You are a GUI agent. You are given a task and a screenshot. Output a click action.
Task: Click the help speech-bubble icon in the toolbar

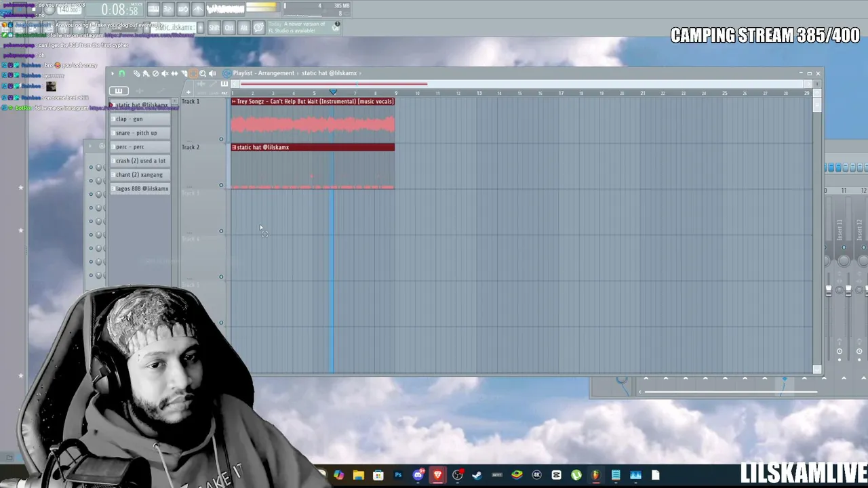coord(259,27)
